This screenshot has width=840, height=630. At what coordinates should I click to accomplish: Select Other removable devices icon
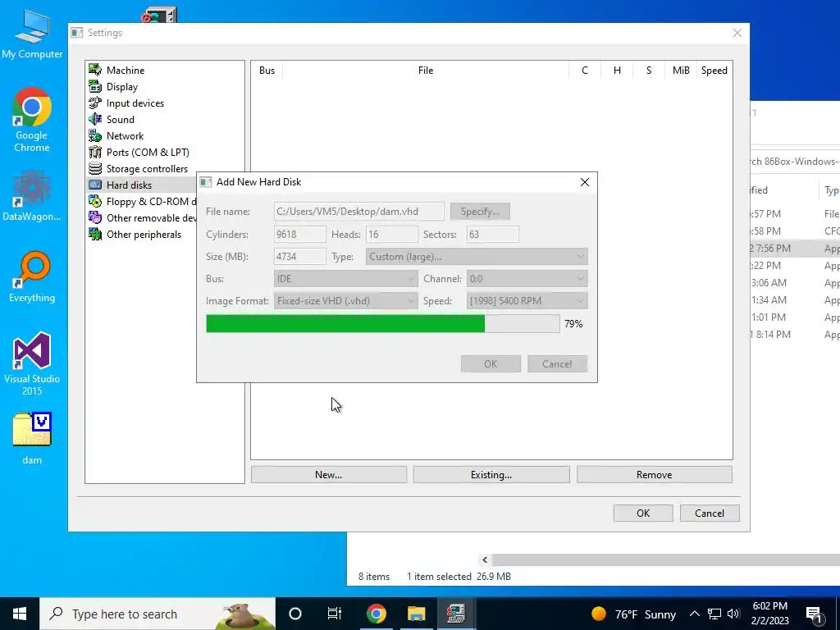pos(95,217)
